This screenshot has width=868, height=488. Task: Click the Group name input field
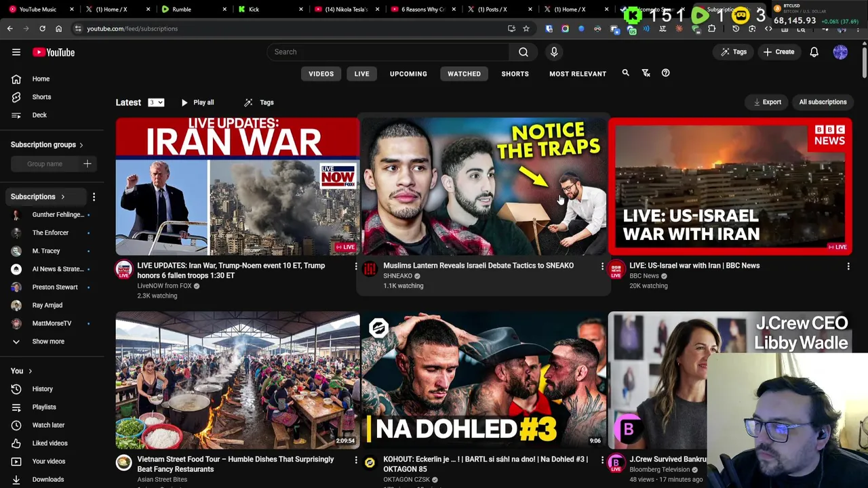point(45,164)
